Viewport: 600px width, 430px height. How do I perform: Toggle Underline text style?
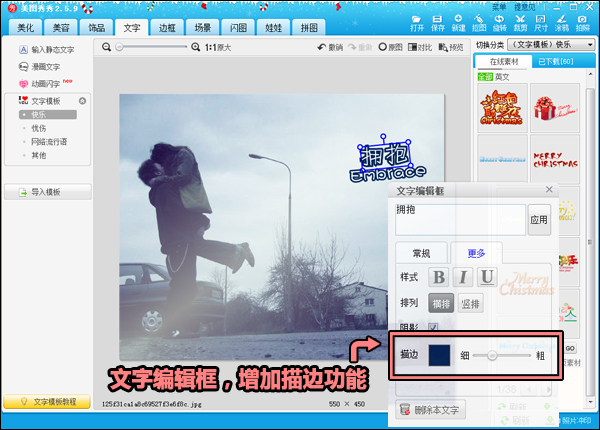487,277
